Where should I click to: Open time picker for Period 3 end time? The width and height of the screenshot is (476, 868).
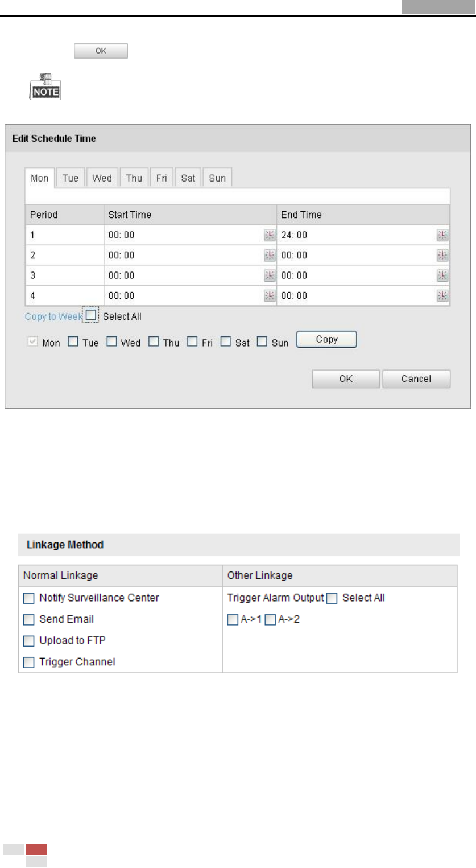(x=442, y=275)
